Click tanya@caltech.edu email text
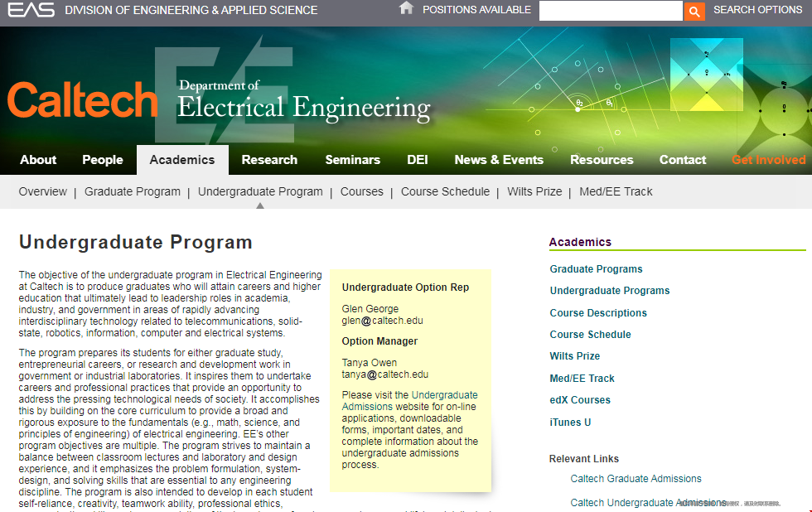This screenshot has width=812, height=512. 384,374
